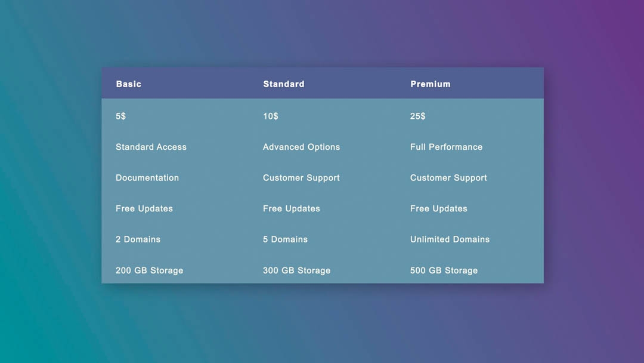The width and height of the screenshot is (644, 363).
Task: Select the 500 GB Storage cell
Action: (444, 270)
